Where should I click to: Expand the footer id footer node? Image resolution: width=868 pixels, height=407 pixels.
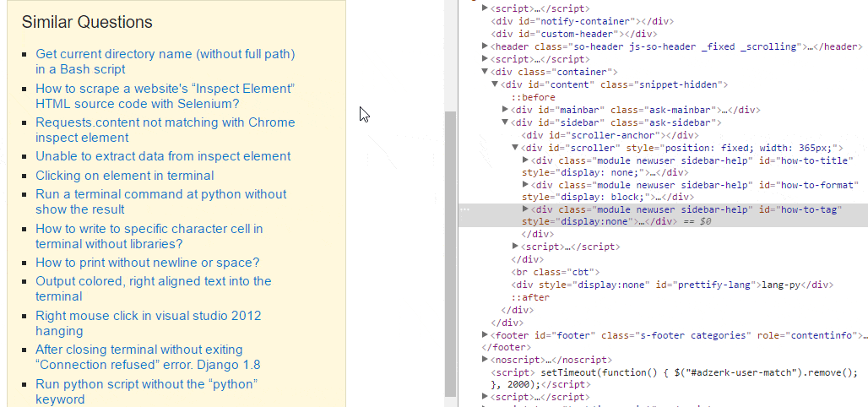486,334
